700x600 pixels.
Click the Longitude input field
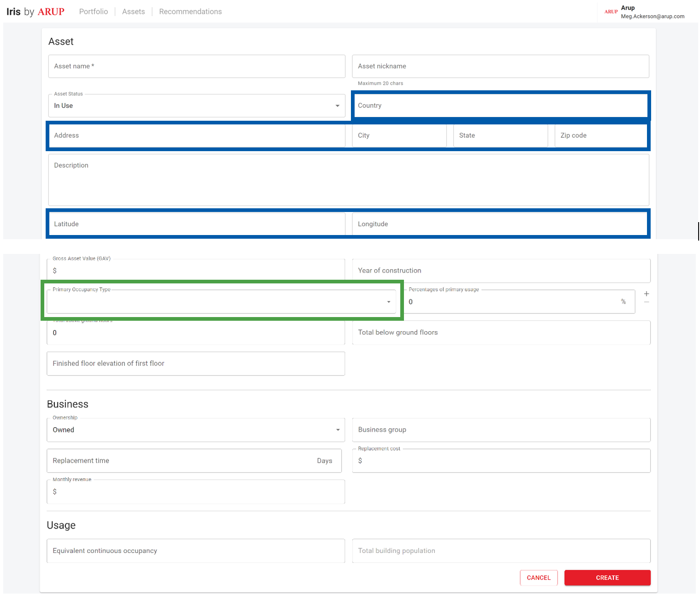[500, 224]
